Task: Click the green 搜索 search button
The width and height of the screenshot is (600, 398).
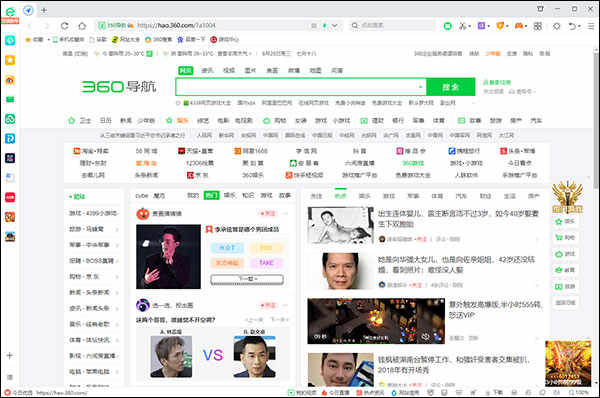Action: tap(451, 87)
